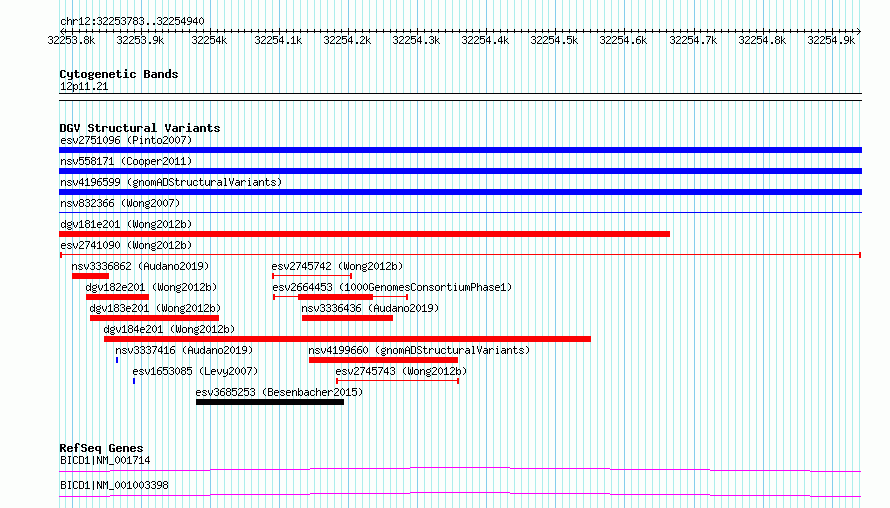The height and width of the screenshot is (508, 890).
Task: Click the chr12:32253783..32254940 region label
Action: pos(132,21)
